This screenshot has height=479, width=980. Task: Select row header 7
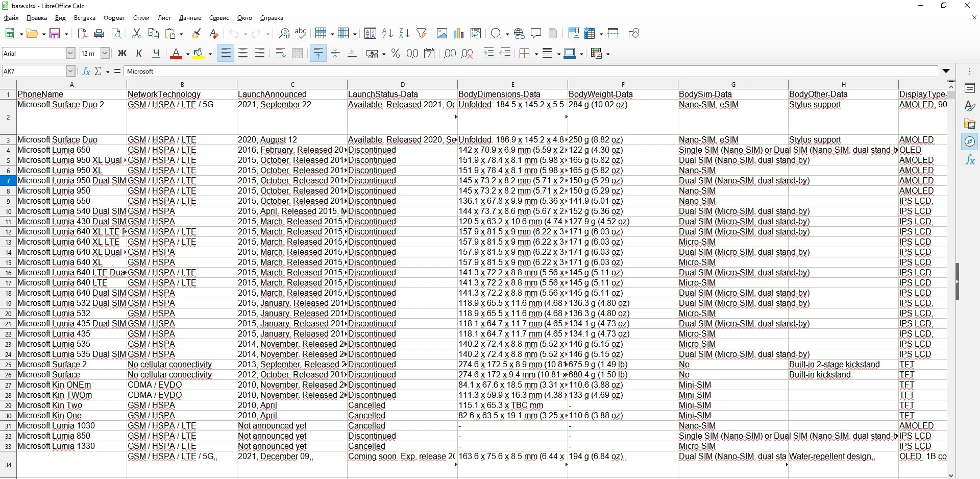(x=8, y=181)
